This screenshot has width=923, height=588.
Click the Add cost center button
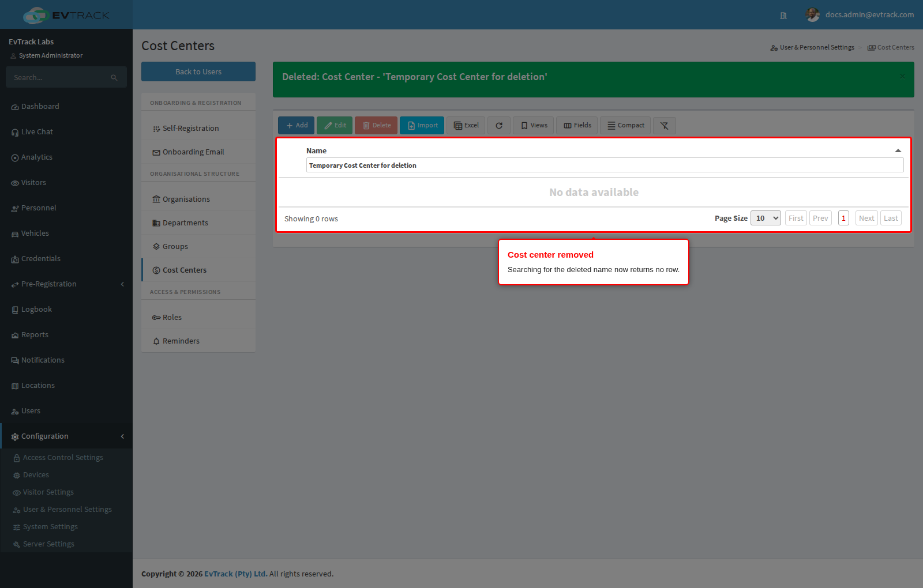(297, 126)
